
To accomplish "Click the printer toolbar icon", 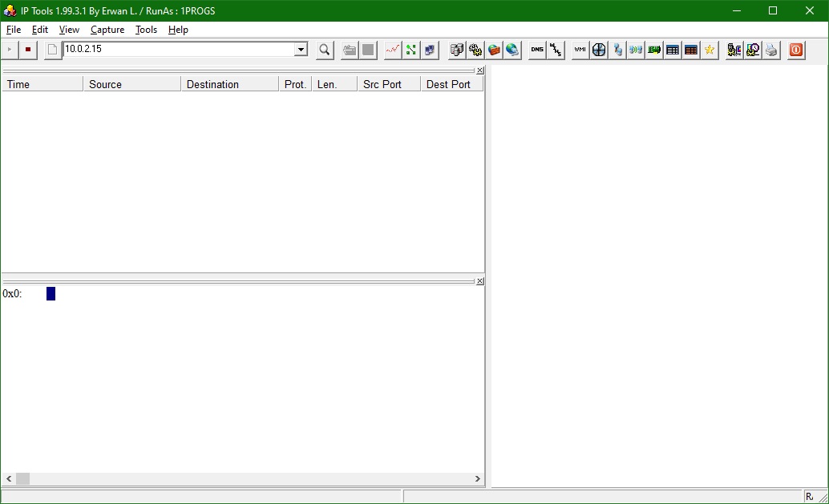I will click(x=770, y=50).
